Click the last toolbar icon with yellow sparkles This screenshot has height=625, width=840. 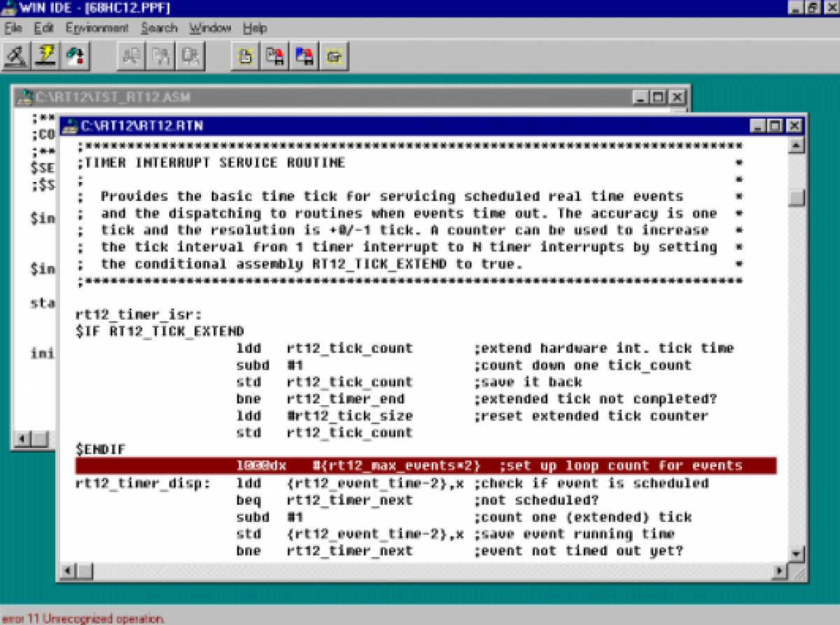point(335,56)
